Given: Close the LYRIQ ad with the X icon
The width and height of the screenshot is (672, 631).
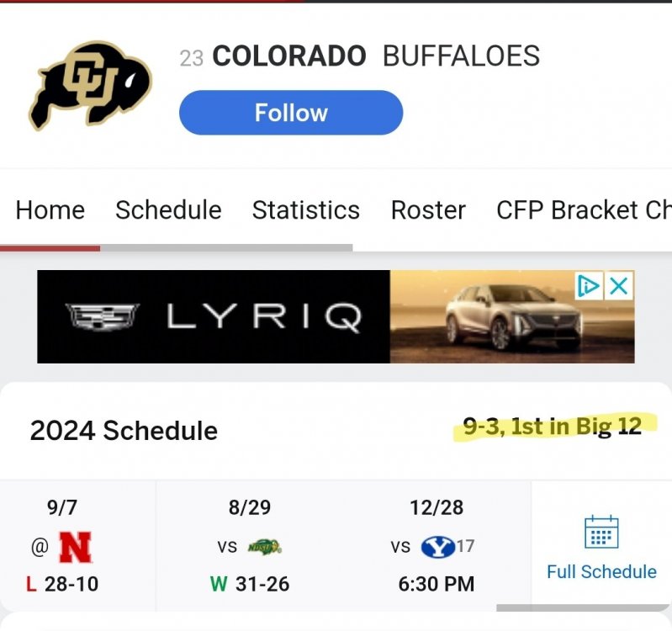Looking at the screenshot, I should pos(619,286).
